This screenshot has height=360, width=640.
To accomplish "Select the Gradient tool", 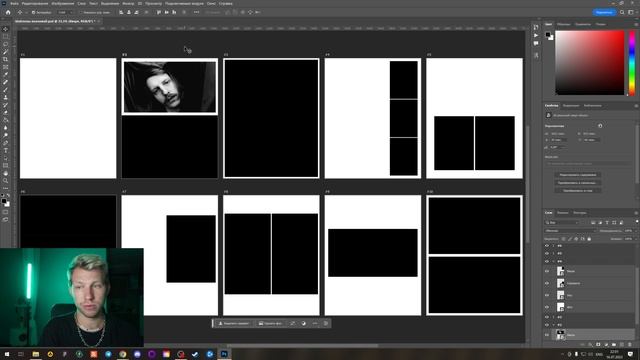I will [5, 120].
